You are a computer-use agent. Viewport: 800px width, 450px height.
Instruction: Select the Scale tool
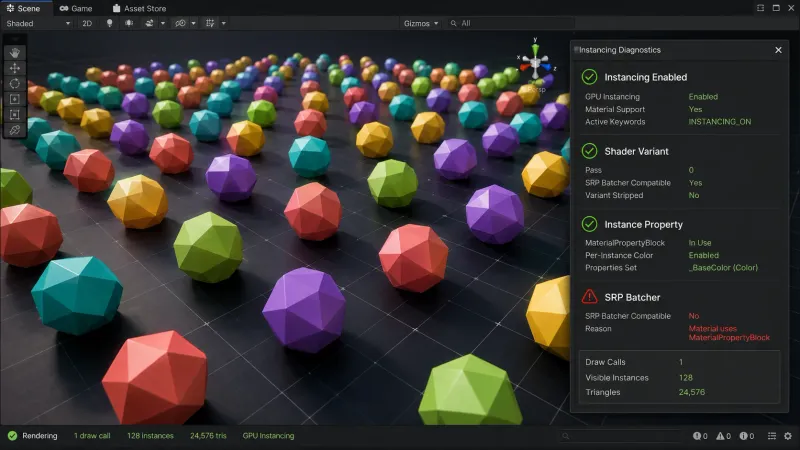tap(14, 99)
